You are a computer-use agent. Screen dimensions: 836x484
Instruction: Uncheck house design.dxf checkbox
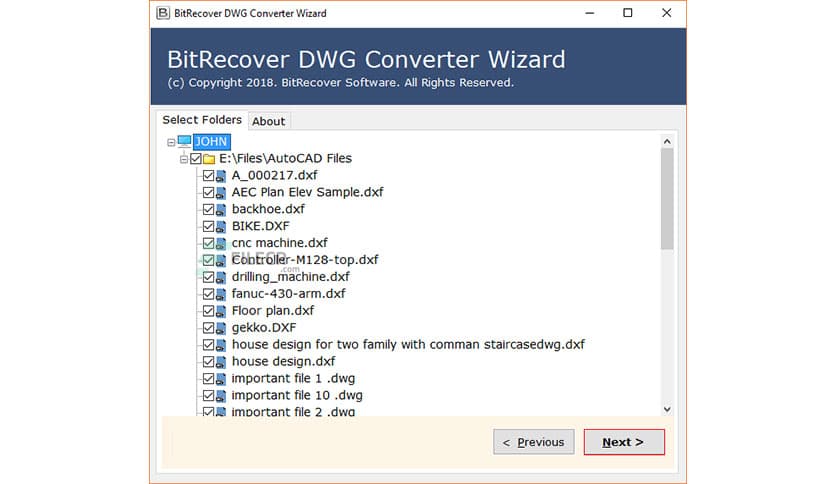pos(208,361)
